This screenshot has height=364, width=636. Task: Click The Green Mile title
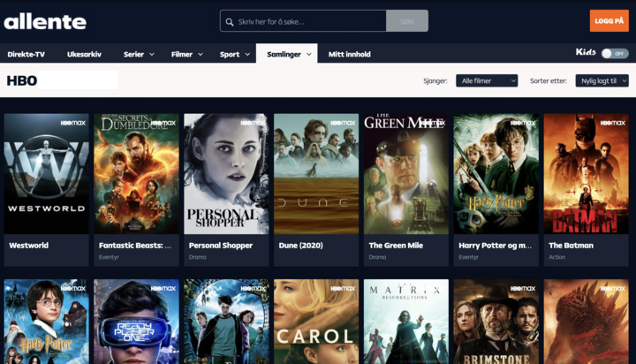pyautogui.click(x=396, y=245)
